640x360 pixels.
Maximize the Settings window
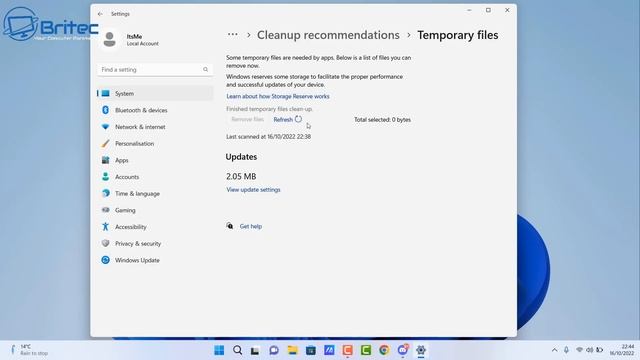(x=488, y=10)
